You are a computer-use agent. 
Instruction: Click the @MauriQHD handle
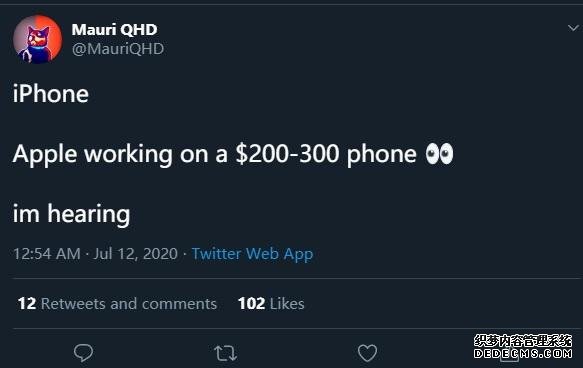pos(118,49)
